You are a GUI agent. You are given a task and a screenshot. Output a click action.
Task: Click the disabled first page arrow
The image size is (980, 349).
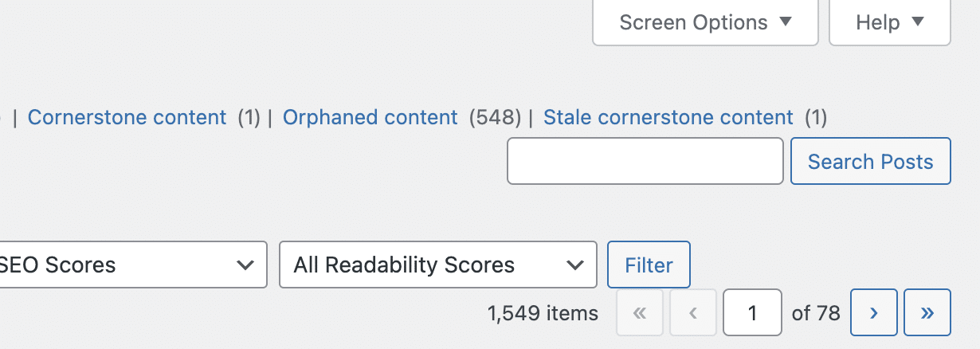(x=640, y=312)
